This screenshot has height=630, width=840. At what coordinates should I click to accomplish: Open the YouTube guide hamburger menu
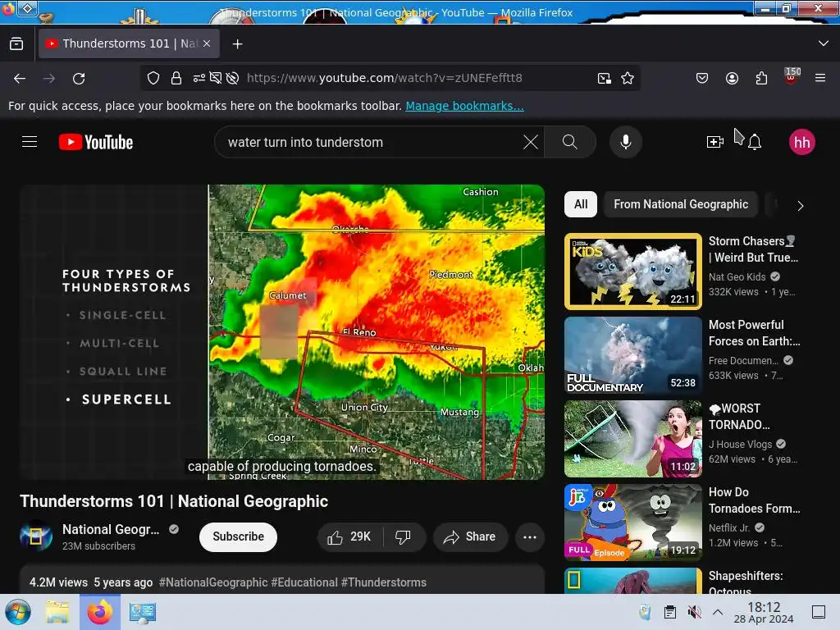pos(30,142)
